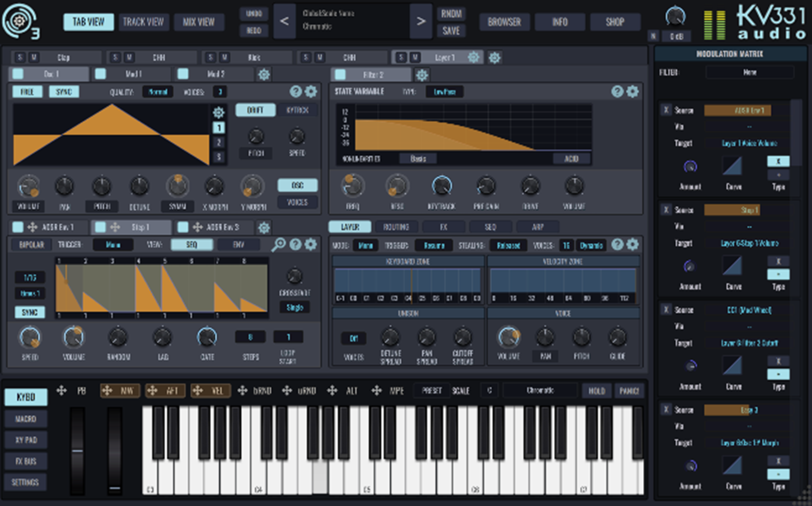Screen dimensions: 812x506
Task: Click the BROWSER button
Action: [504, 22]
